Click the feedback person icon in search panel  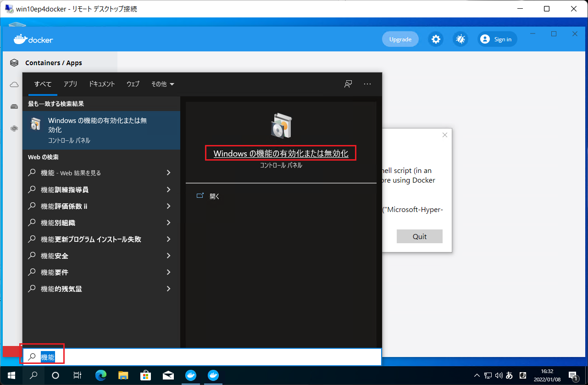[348, 84]
